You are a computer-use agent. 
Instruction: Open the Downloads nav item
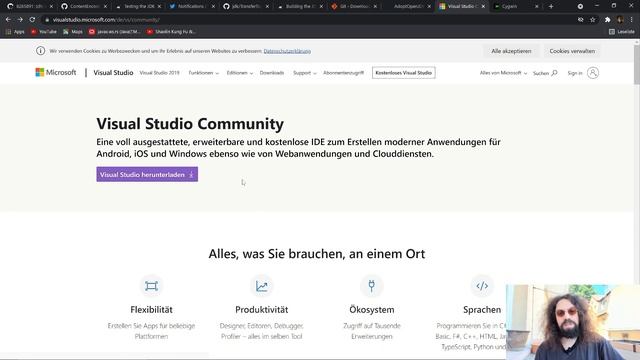coord(272,73)
